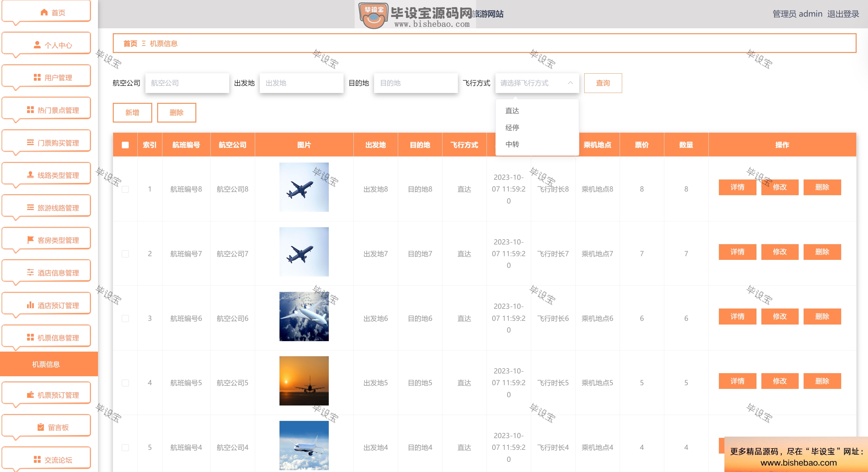Expand the 旅游线路管理 sidebar menu
Screen dimensions: 868x472
(x=46, y=208)
